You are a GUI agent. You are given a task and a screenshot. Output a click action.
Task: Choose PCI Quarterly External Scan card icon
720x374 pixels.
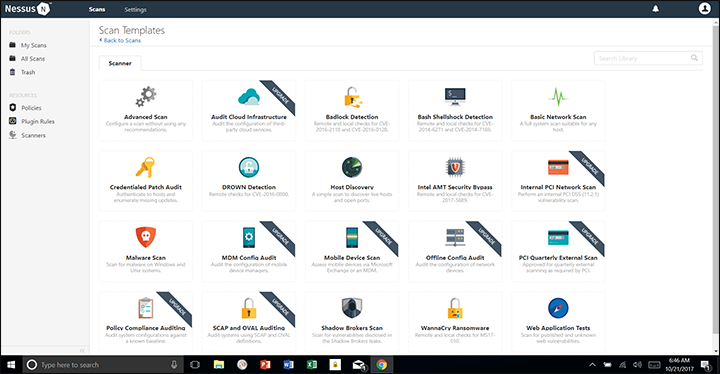pyautogui.click(x=558, y=238)
